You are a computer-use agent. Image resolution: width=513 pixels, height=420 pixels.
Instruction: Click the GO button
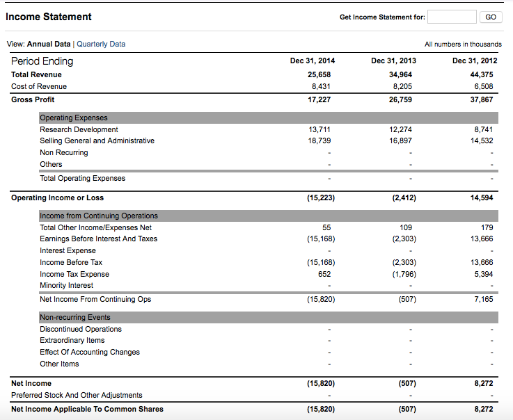[x=491, y=17]
